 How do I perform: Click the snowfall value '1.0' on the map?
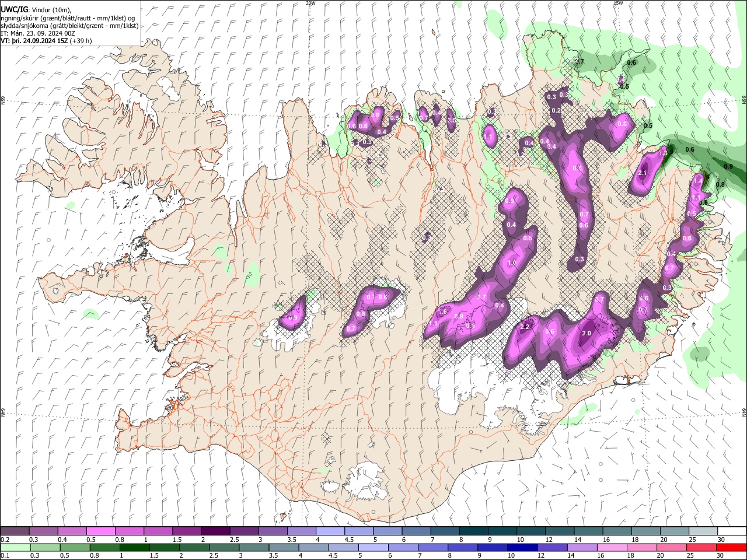(x=512, y=262)
